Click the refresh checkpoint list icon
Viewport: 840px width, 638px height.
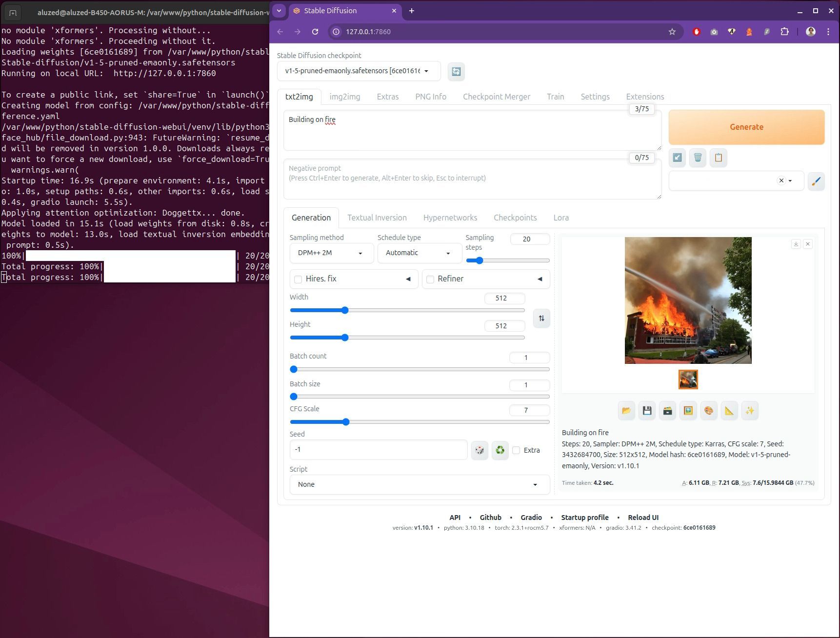point(456,72)
